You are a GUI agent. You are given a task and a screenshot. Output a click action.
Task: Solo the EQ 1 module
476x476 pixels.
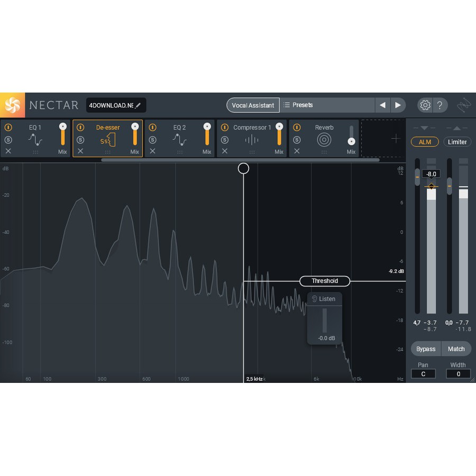coord(8,140)
